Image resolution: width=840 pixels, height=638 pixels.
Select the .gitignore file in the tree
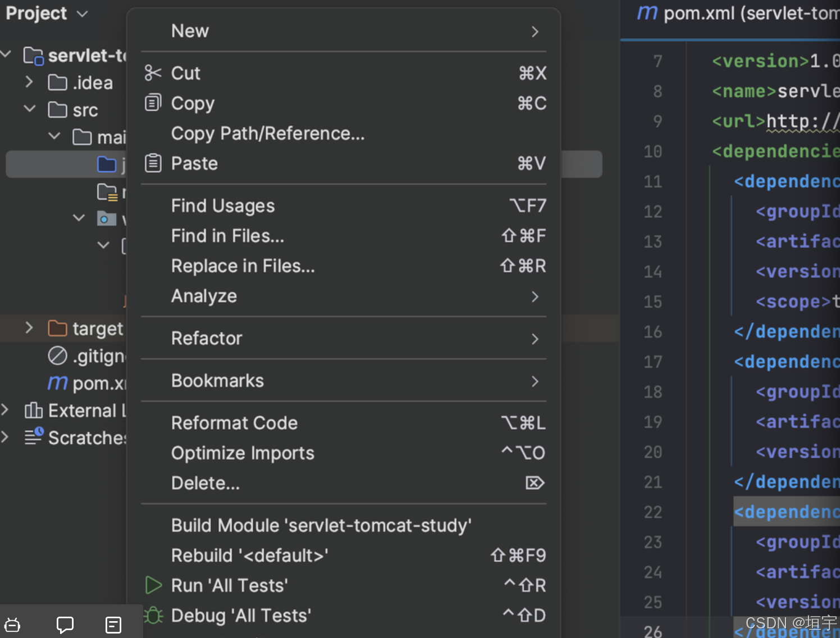pos(98,356)
